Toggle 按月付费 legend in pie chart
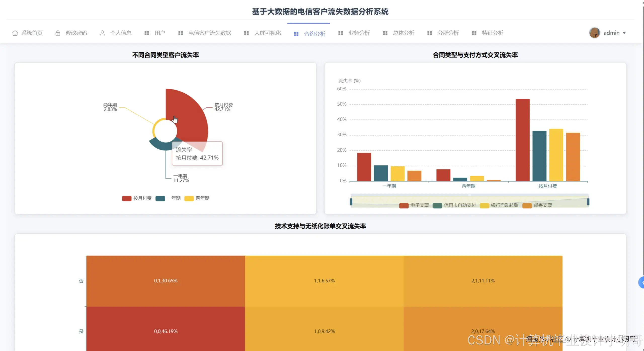The width and height of the screenshot is (644, 351). (x=127, y=198)
